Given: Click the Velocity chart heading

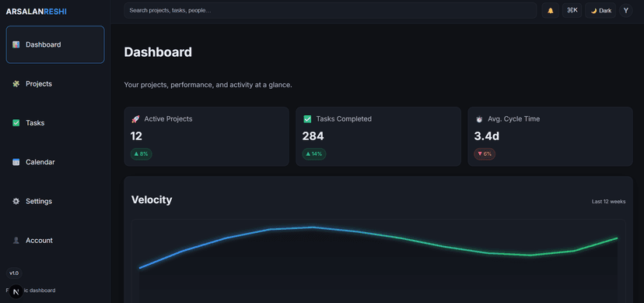Looking at the screenshot, I should click(152, 200).
